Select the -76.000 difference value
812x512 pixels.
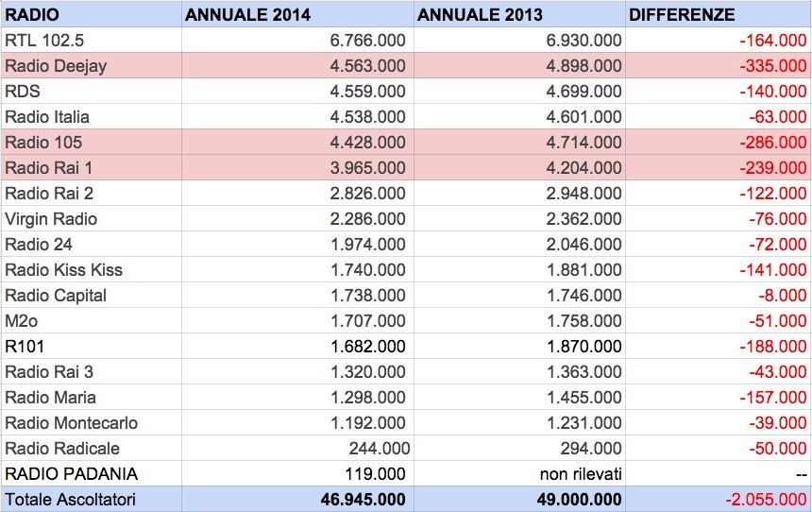778,219
